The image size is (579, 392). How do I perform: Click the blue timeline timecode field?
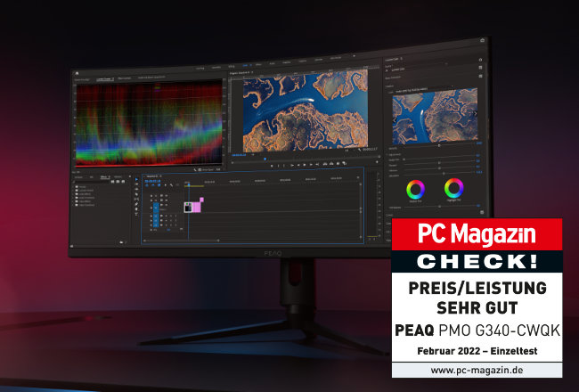tap(152, 181)
